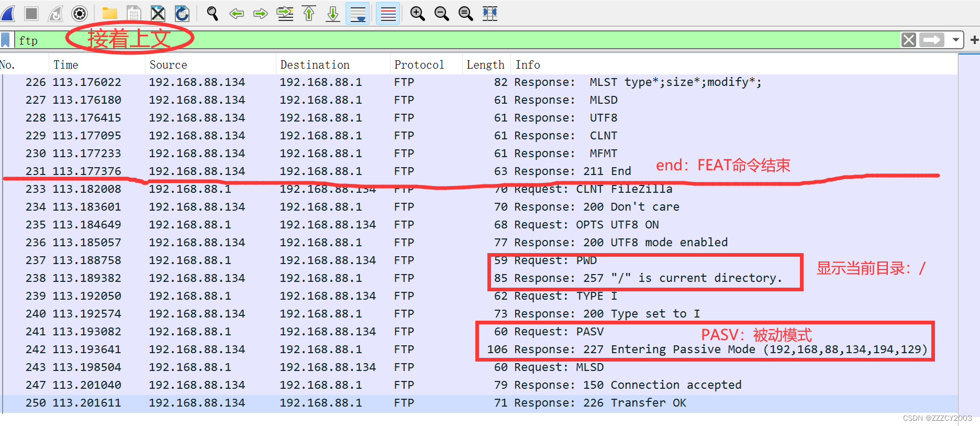Jump to the first packet
The width and height of the screenshot is (980, 426).
click(309, 13)
